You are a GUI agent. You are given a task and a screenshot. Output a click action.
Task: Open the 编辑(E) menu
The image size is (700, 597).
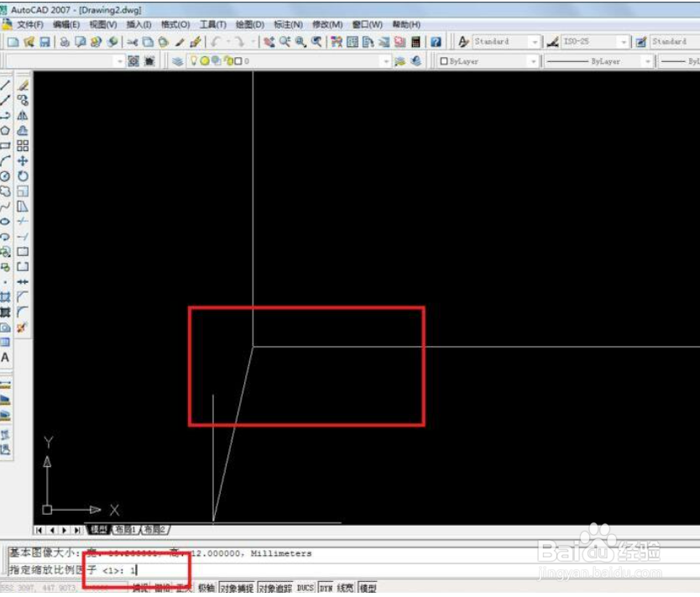point(66,24)
